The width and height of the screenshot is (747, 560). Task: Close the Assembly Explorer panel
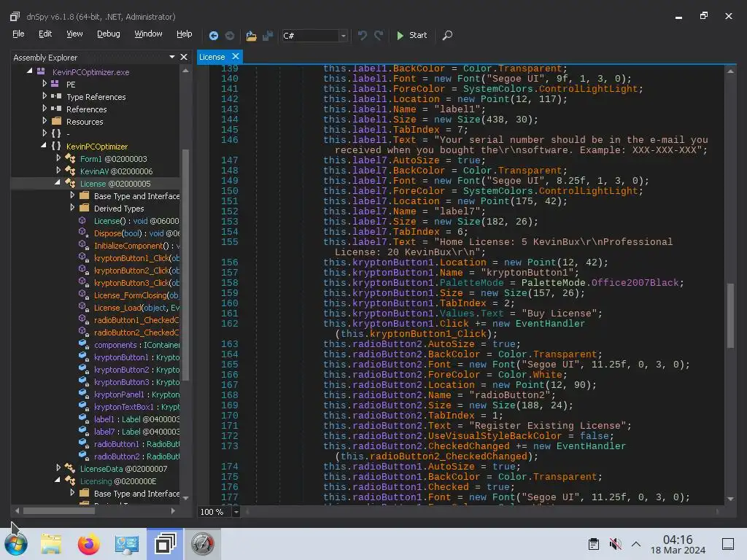tap(184, 57)
